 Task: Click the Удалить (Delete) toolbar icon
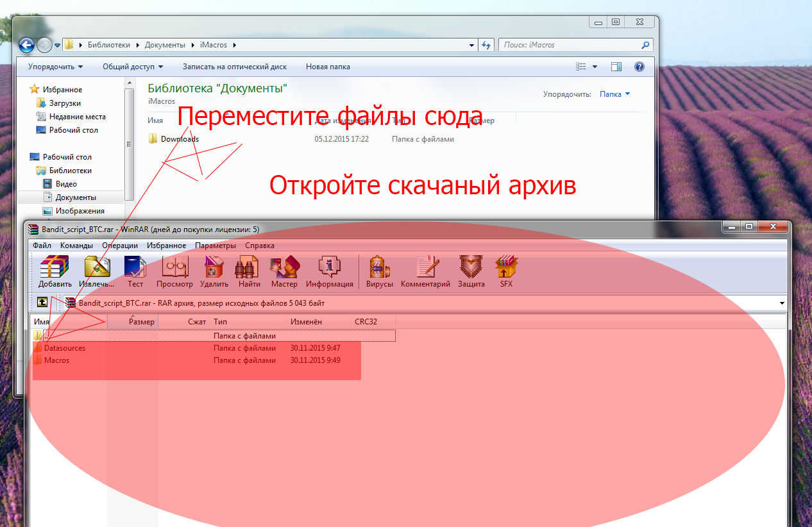(214, 271)
